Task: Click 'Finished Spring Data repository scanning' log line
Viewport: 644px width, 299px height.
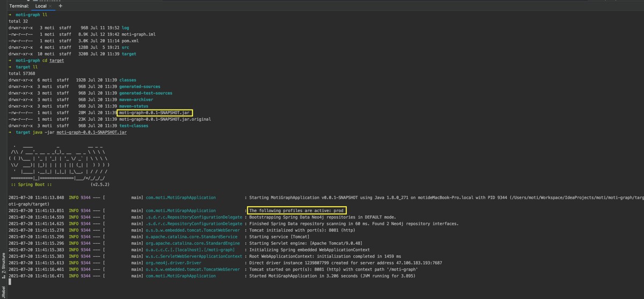Action: tap(354, 224)
